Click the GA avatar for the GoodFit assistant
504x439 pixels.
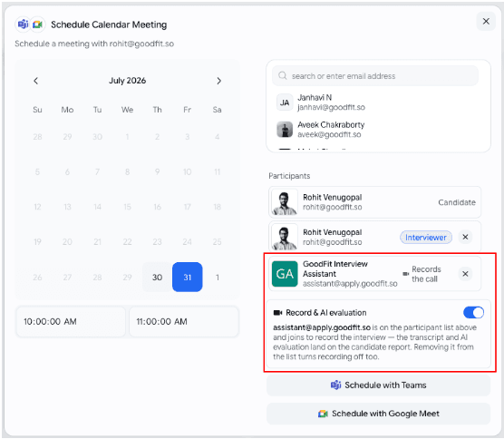pos(285,274)
